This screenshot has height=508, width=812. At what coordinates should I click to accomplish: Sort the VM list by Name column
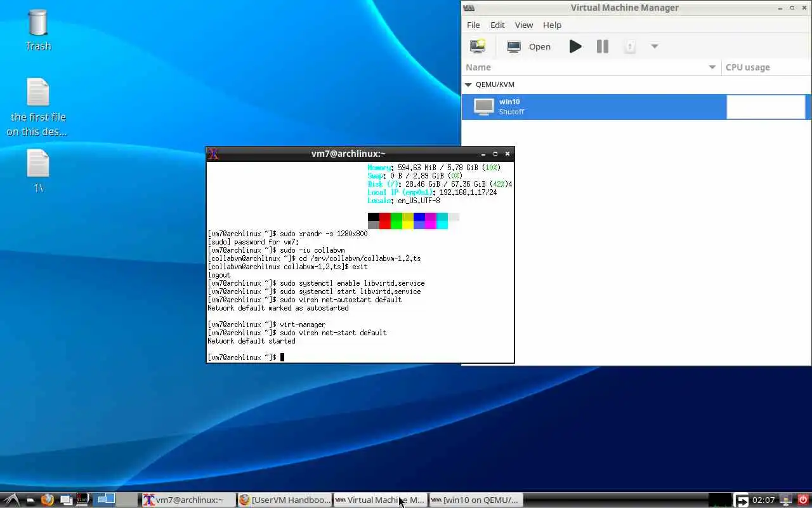click(591, 67)
